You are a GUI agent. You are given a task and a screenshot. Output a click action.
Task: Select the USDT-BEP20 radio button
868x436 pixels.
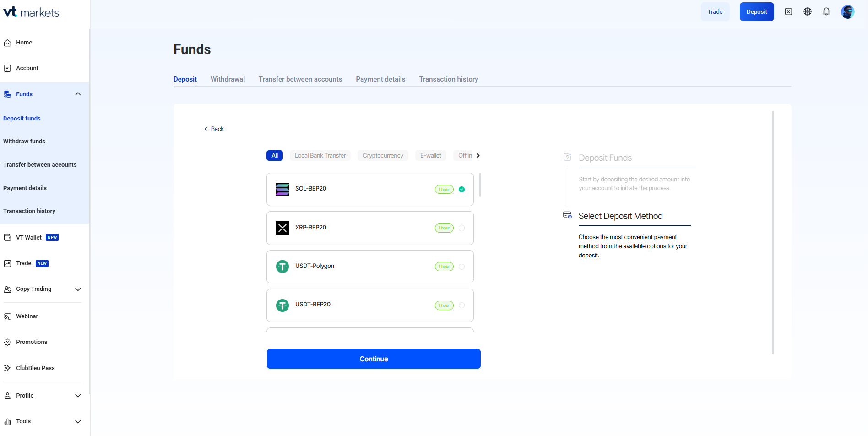click(x=461, y=305)
